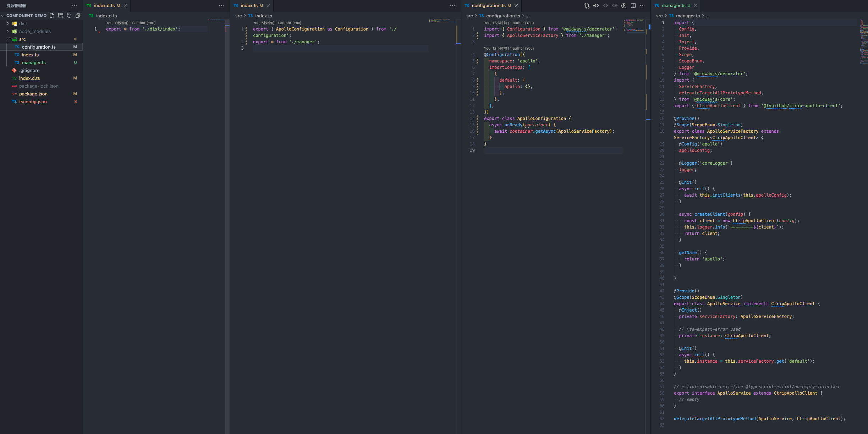Collapse the COMPONENT-DEMO root section
Image resolution: width=868 pixels, height=434 pixels.
click(3, 16)
